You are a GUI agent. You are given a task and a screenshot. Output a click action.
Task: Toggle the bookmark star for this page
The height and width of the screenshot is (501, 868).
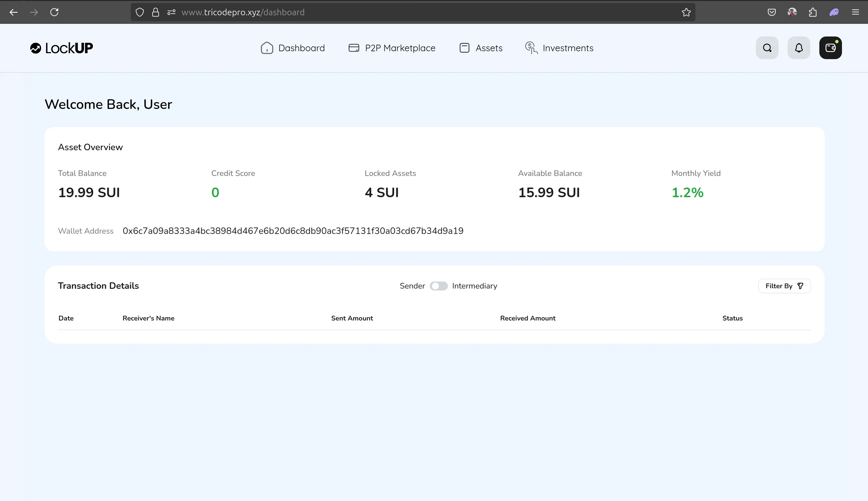click(x=686, y=12)
